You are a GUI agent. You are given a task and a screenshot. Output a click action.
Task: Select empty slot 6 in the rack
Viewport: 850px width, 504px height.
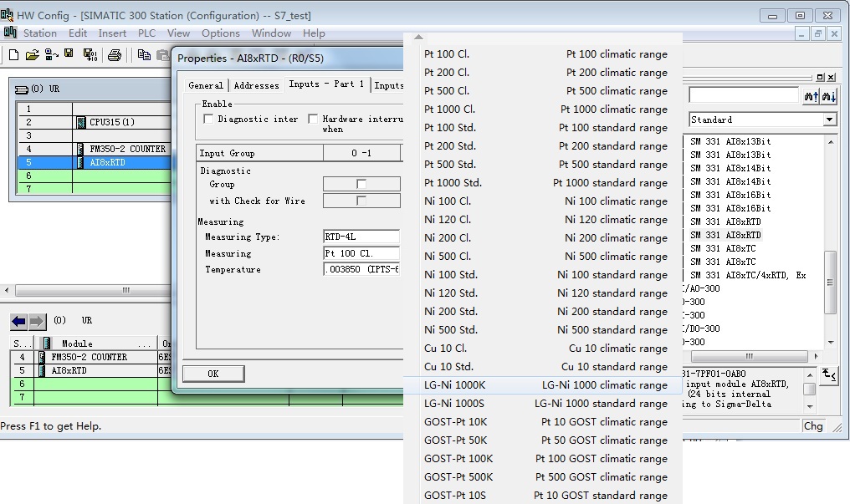tap(95, 176)
